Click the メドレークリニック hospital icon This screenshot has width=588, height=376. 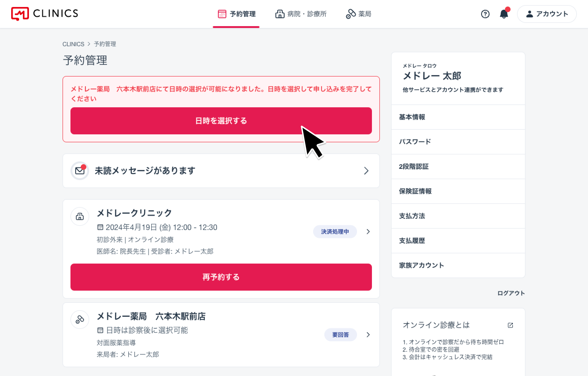(80, 216)
